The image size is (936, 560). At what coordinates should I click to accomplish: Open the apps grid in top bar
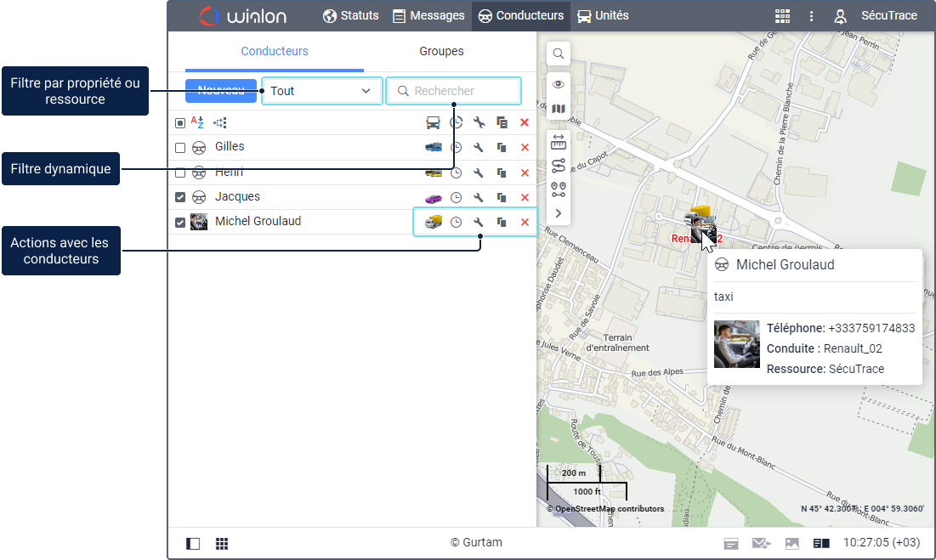pos(783,16)
